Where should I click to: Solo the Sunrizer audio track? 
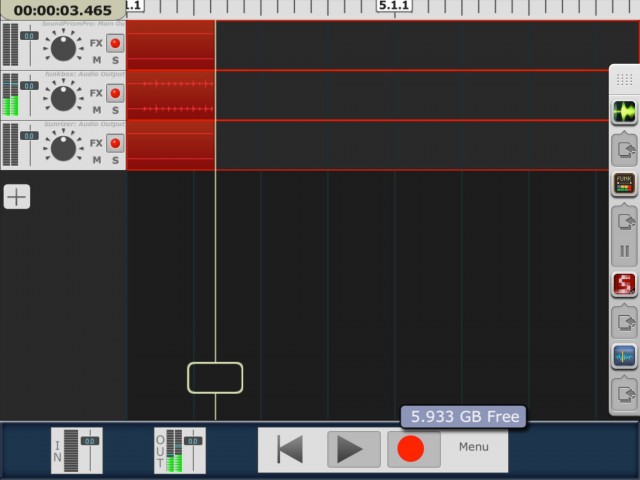(115, 160)
